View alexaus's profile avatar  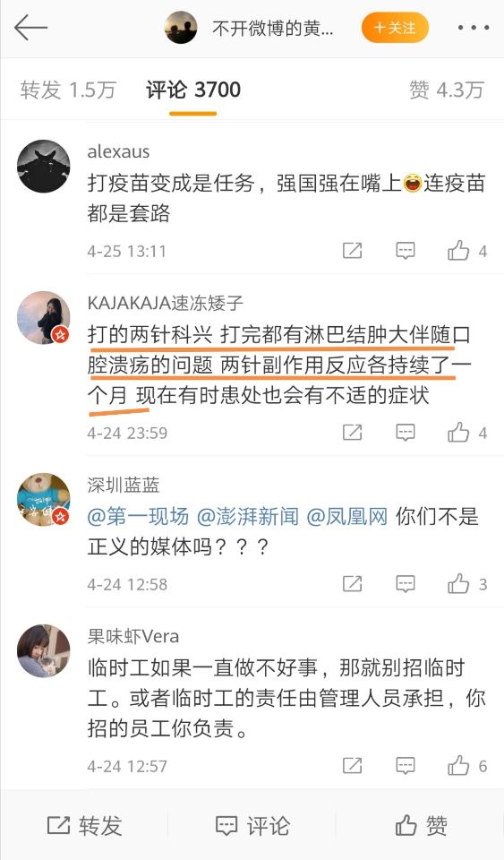pyautogui.click(x=44, y=167)
